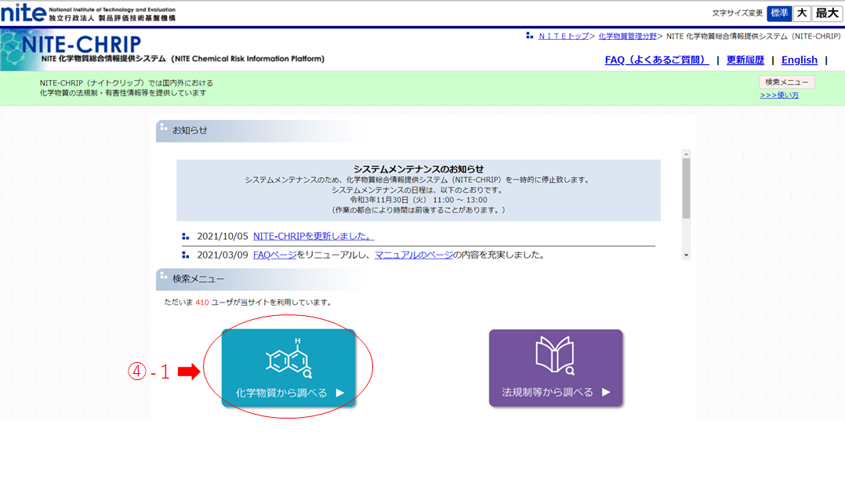Viewport: 845px width, 504px height.
Task: Click the user count 410
Action: [x=202, y=303]
